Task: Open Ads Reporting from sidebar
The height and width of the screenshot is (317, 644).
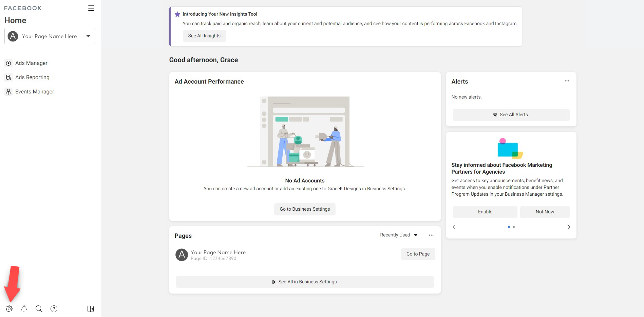Action: [x=32, y=77]
